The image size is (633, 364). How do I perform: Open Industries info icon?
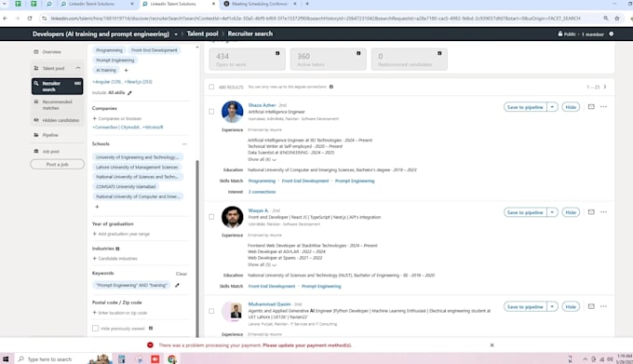click(117, 249)
